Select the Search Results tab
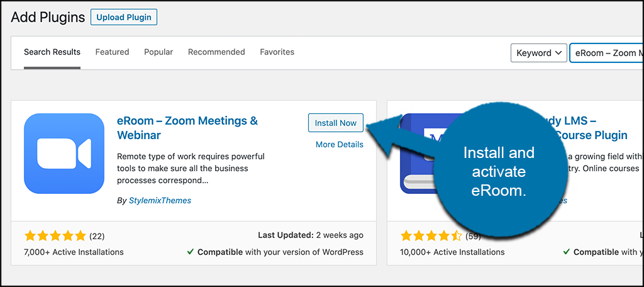 coord(52,52)
